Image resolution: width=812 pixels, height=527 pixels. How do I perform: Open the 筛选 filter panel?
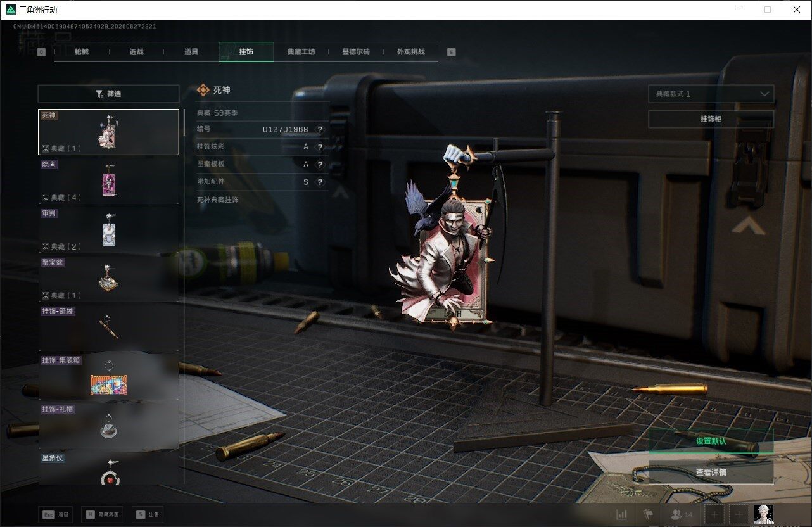[108, 94]
